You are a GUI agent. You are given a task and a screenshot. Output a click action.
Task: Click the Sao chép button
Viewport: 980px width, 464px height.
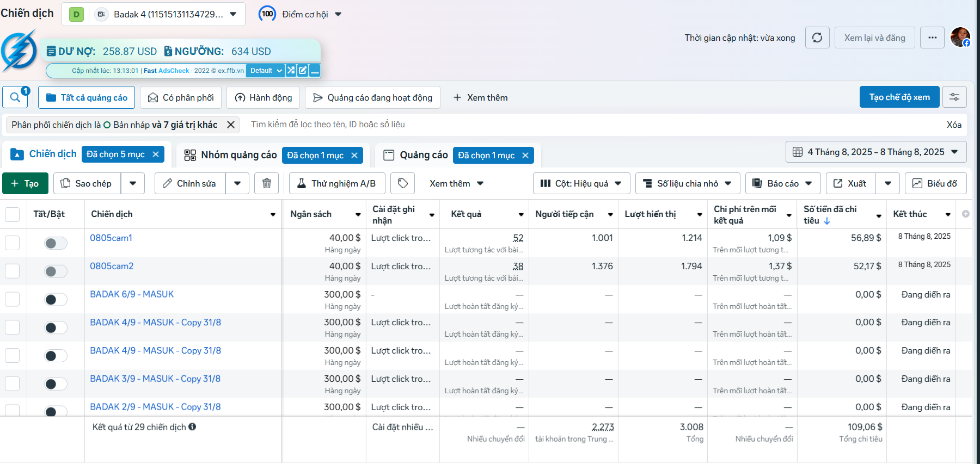tap(87, 183)
